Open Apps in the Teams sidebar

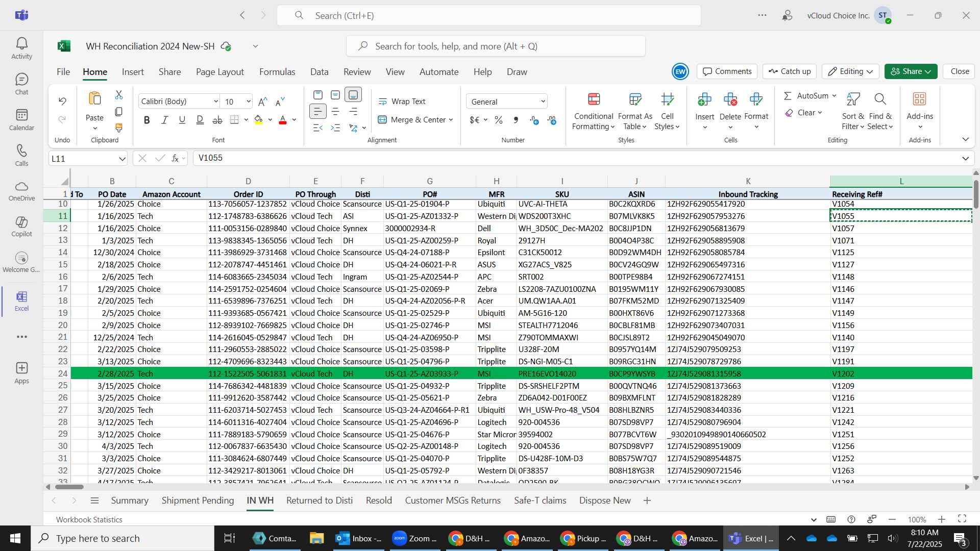point(21,373)
